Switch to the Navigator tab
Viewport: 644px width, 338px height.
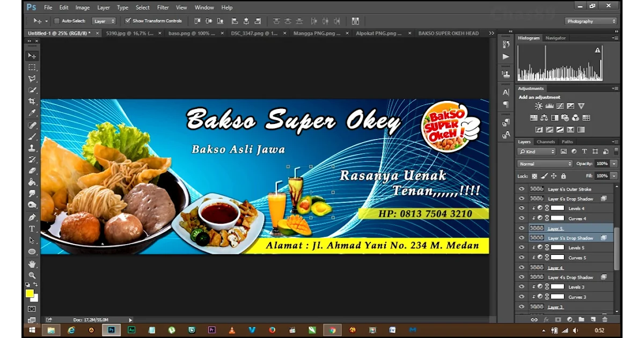pyautogui.click(x=555, y=38)
